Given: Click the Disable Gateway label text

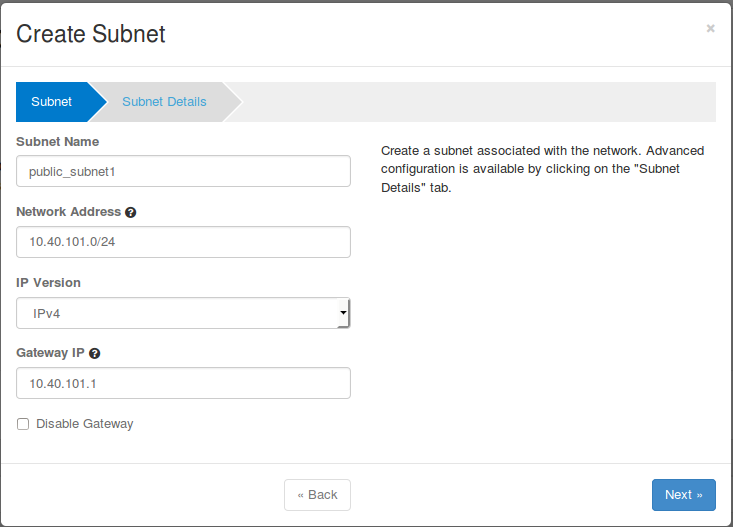Looking at the screenshot, I should click(x=84, y=424).
